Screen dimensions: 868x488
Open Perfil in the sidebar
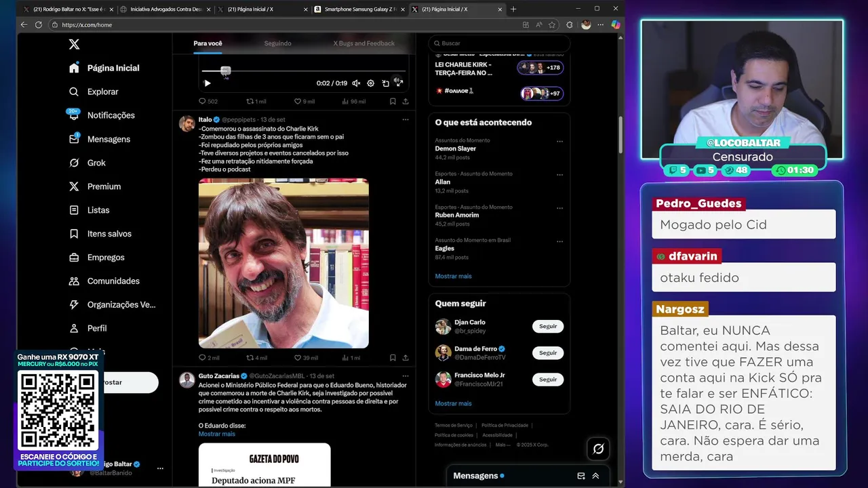point(87,328)
